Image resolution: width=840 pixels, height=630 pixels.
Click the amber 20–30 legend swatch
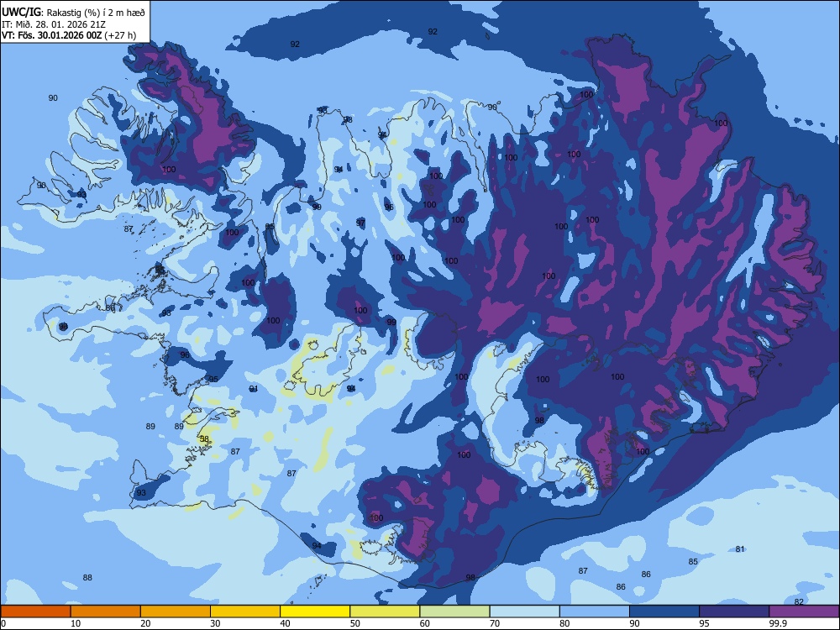click(x=176, y=612)
